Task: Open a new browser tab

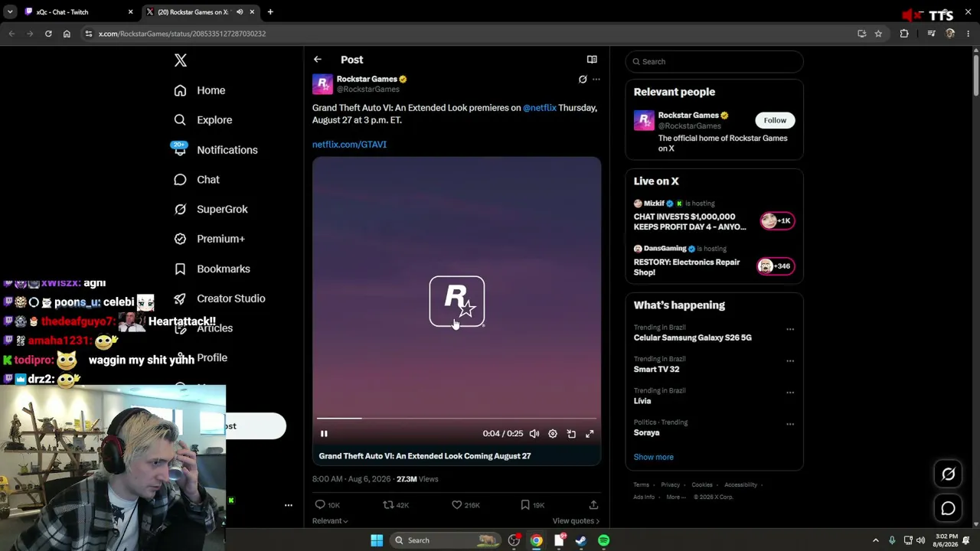Action: 270,12
